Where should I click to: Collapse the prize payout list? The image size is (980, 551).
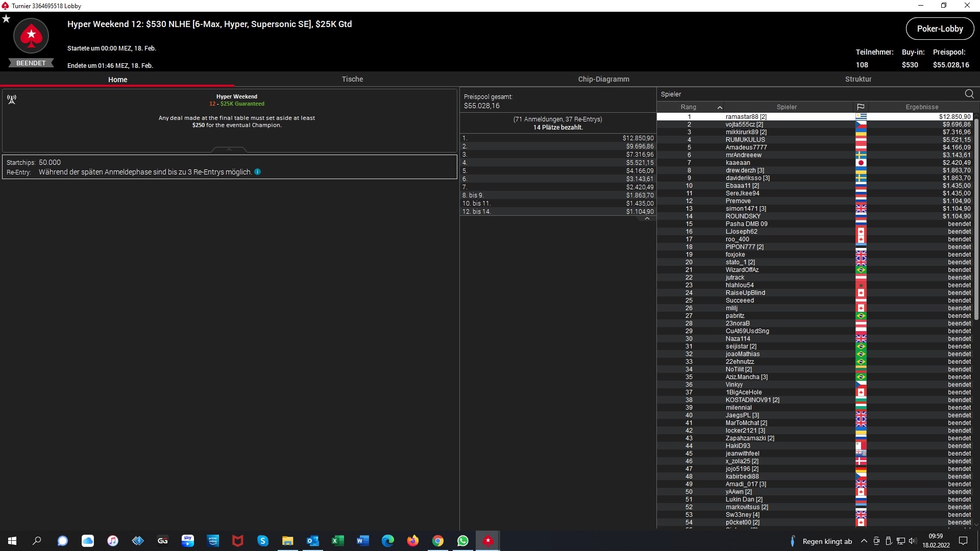coord(647,219)
